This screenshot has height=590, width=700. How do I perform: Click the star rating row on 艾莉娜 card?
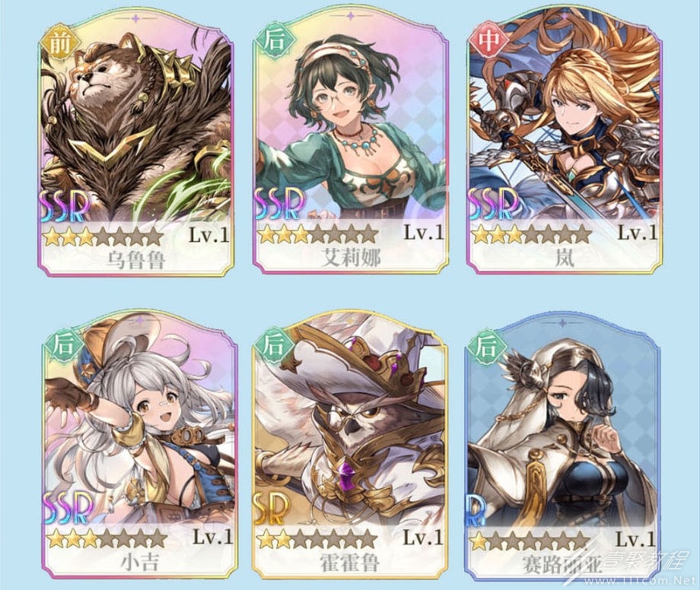318,234
